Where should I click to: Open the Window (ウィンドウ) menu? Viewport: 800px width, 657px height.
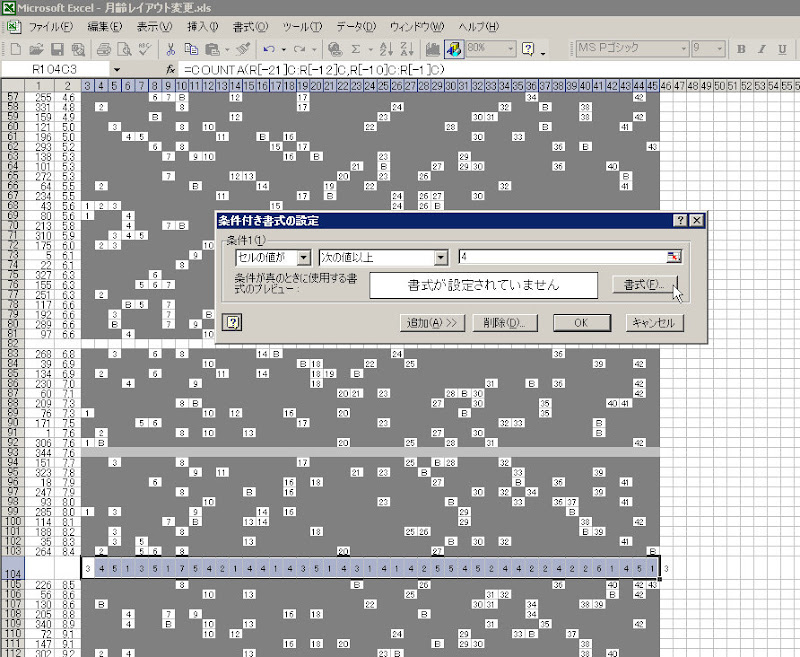tap(417, 27)
